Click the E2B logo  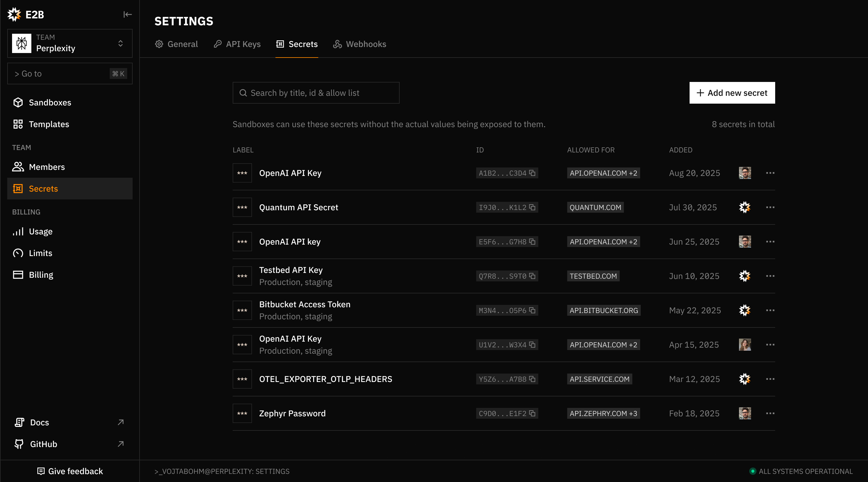pos(14,14)
